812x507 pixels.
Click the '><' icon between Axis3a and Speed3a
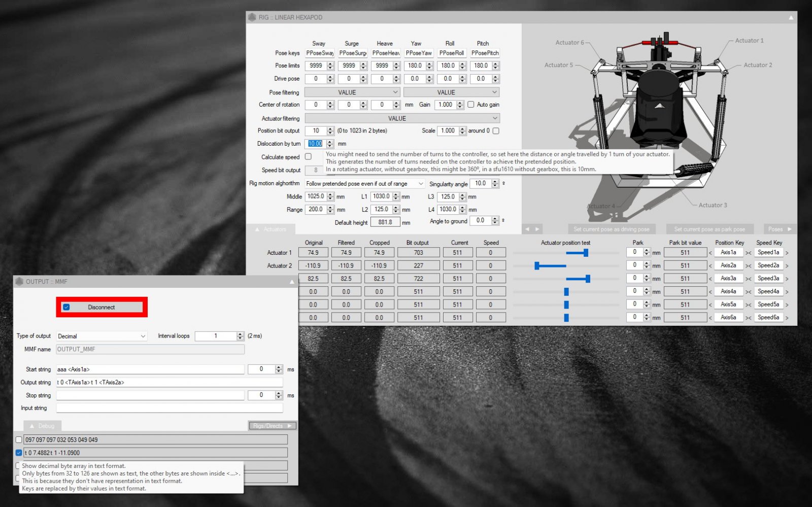(x=748, y=279)
